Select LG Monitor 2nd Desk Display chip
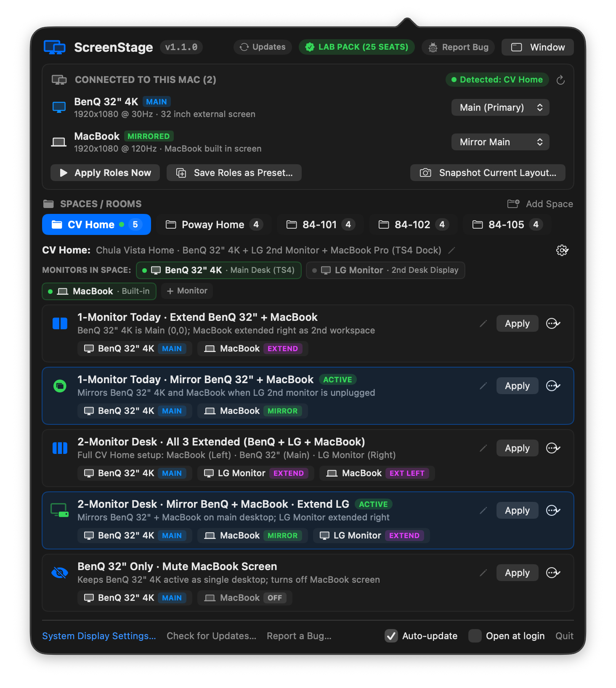The width and height of the screenshot is (616, 688). click(x=385, y=270)
